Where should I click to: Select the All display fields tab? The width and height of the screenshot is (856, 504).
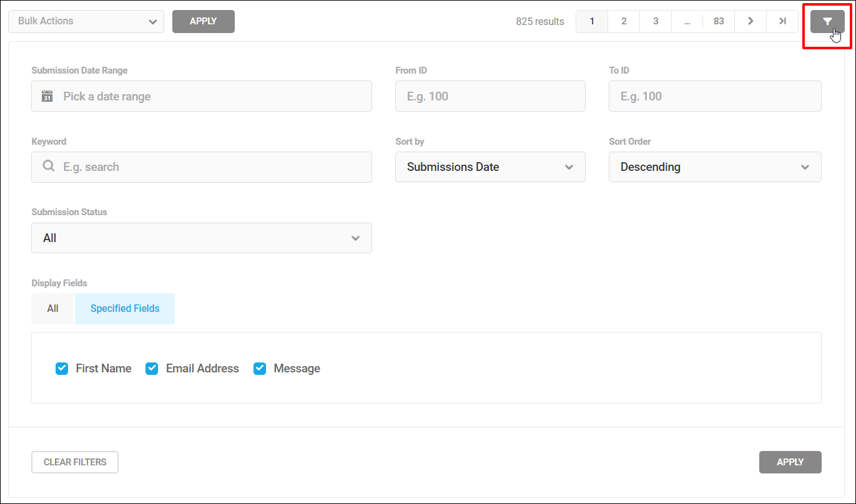pyautogui.click(x=52, y=309)
